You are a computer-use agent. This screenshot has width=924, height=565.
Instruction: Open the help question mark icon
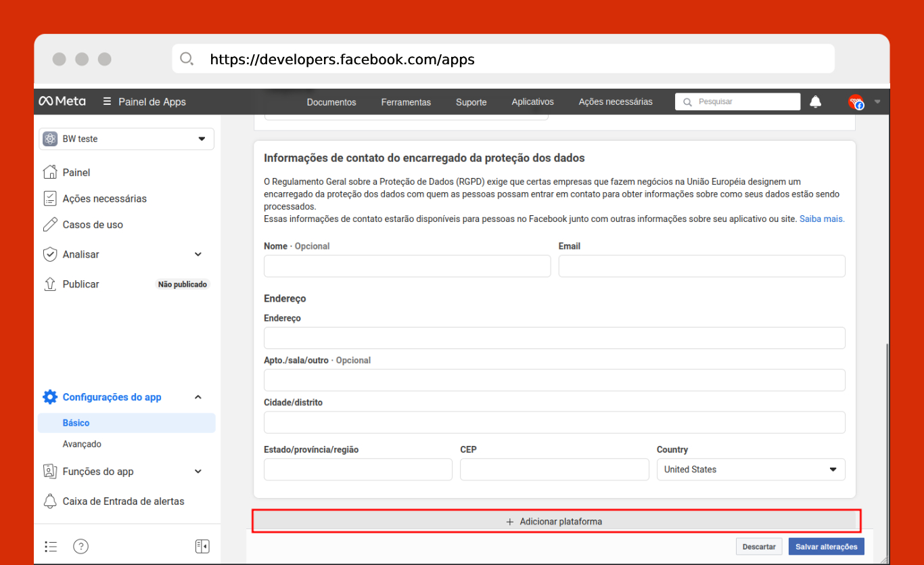click(x=81, y=546)
